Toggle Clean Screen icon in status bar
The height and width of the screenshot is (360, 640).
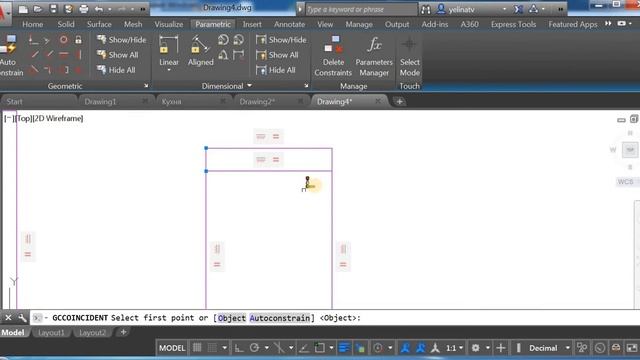coord(632,348)
